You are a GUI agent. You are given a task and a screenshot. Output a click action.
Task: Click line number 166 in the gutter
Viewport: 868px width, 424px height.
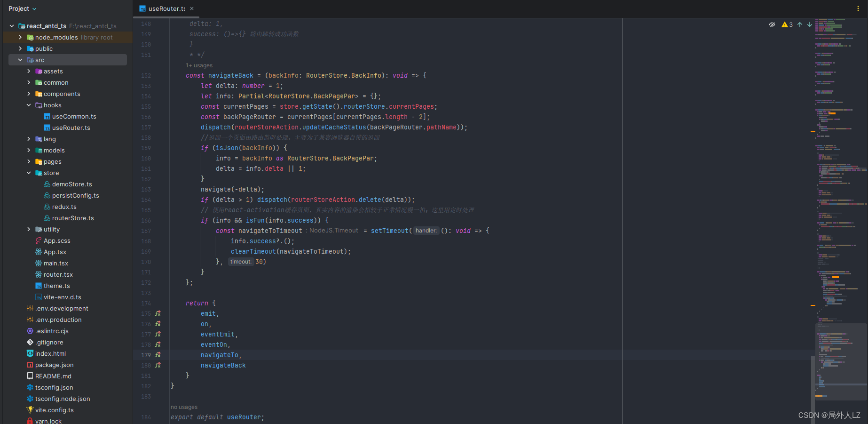(x=146, y=220)
